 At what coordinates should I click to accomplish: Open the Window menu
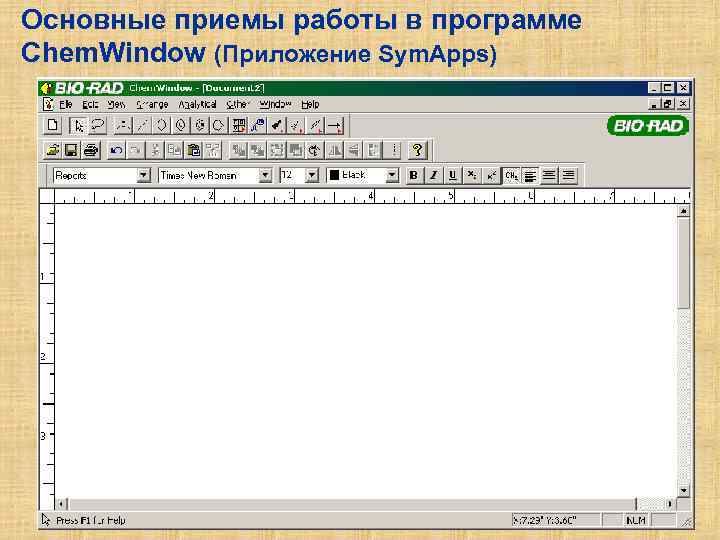coord(275,105)
